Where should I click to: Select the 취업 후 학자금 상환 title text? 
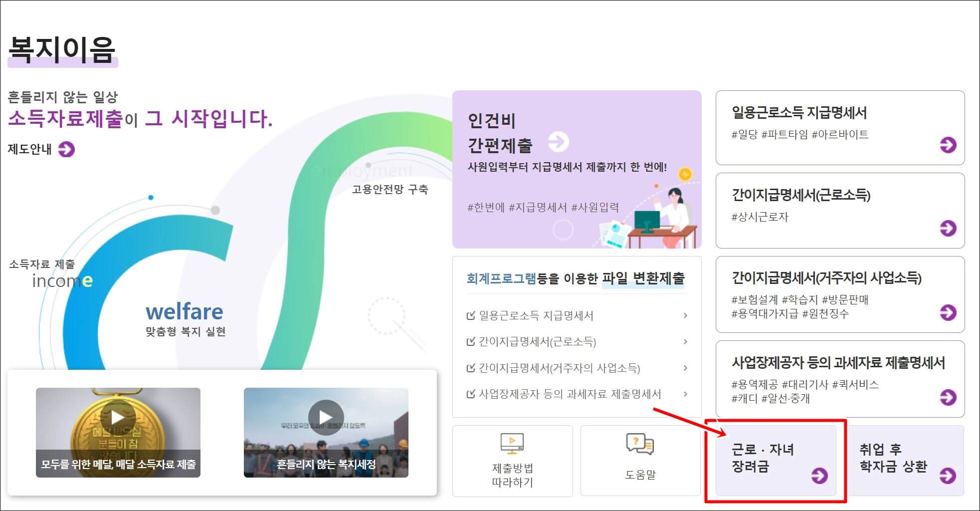(x=893, y=458)
